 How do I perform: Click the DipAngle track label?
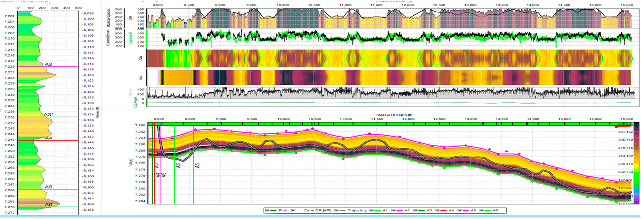tap(136, 102)
